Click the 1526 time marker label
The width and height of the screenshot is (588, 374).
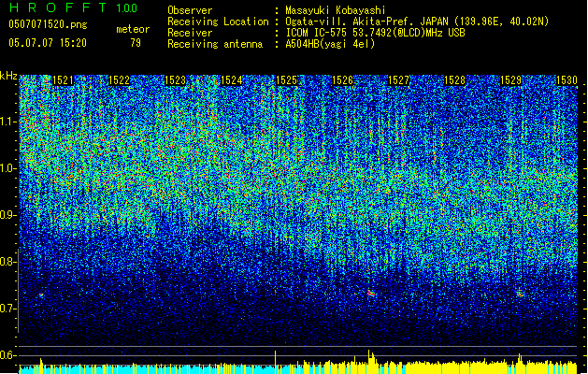click(343, 80)
